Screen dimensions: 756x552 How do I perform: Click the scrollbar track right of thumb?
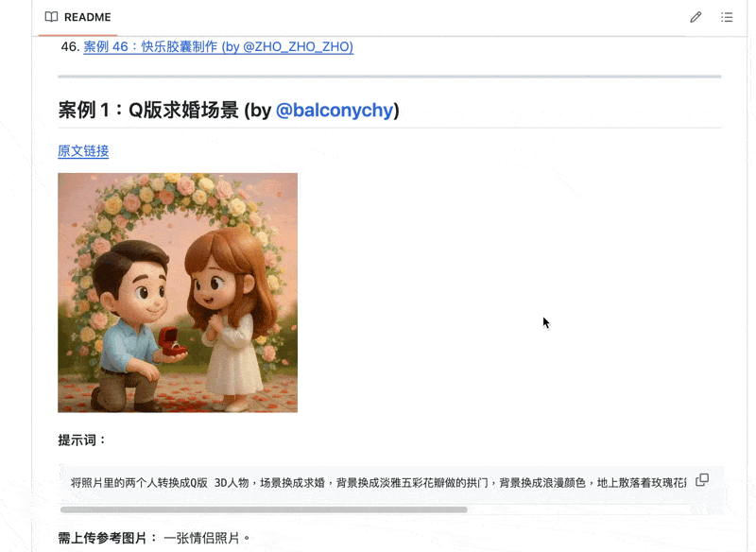[578, 509]
